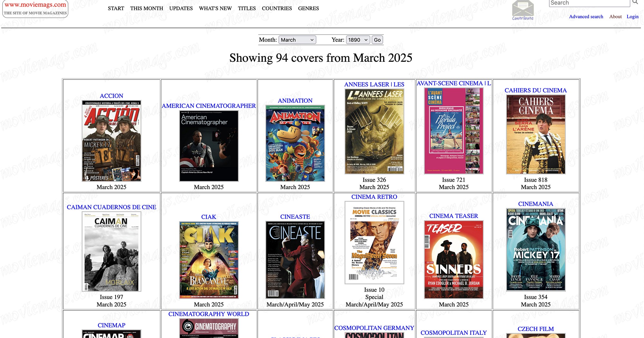Open the CINEMATOGRAPHY WORLD title link
644x338 pixels.
tap(209, 314)
